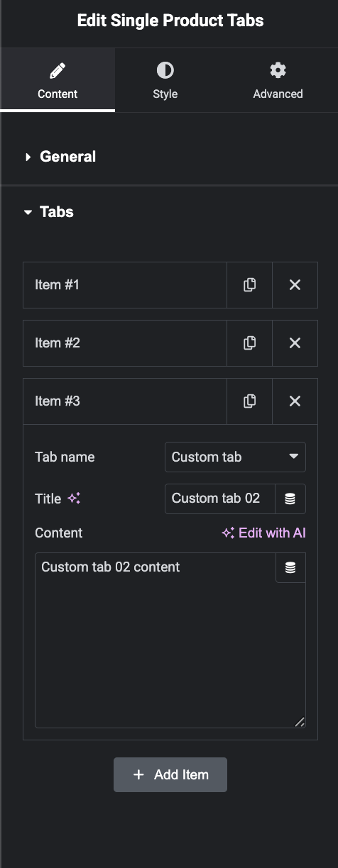Select the Content tab
Viewport: 338px width, 868px height.
(x=58, y=80)
